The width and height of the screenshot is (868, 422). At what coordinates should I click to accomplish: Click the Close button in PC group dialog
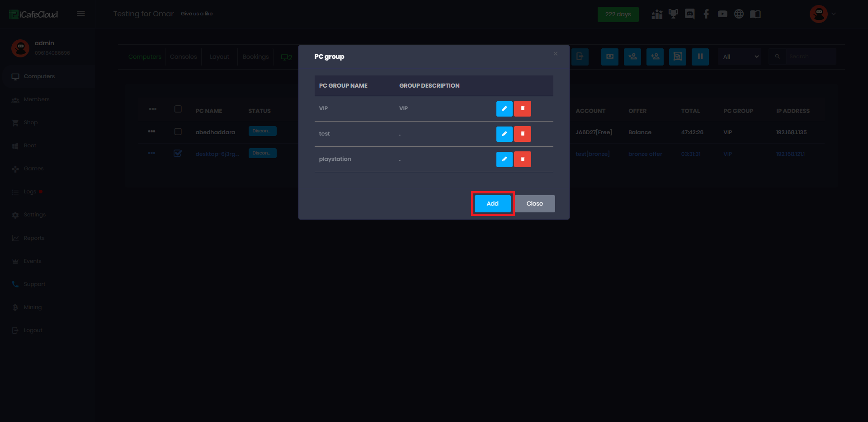(534, 204)
